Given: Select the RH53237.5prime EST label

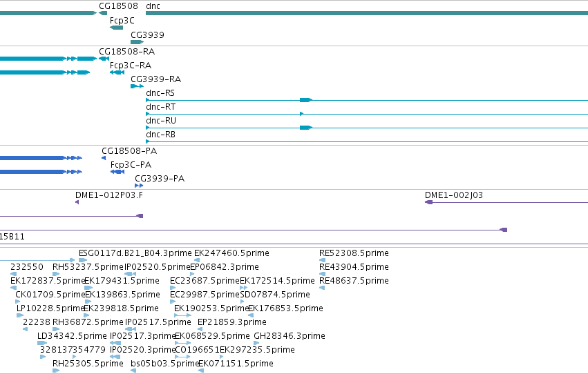Looking at the screenshot, I should tap(88, 267).
